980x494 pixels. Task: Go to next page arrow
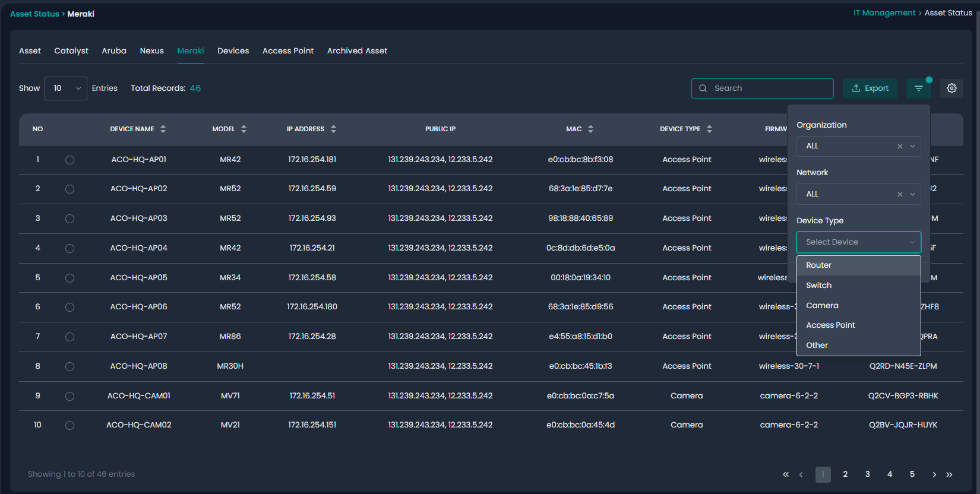click(x=934, y=474)
